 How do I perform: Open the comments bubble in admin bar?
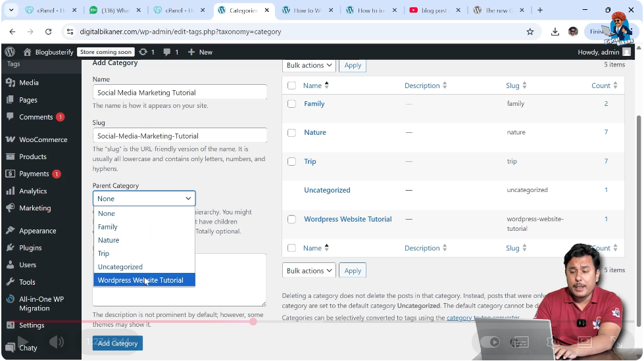[170, 52]
